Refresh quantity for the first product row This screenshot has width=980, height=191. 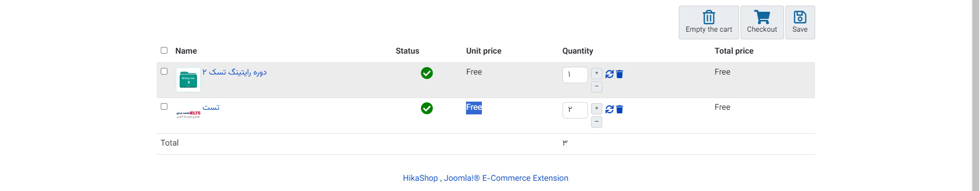(609, 74)
